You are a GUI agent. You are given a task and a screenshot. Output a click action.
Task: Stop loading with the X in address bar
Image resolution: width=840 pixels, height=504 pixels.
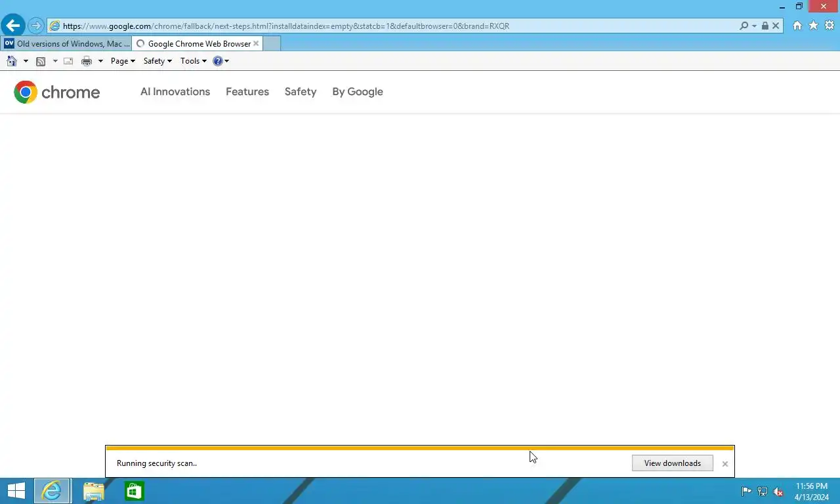point(776,26)
